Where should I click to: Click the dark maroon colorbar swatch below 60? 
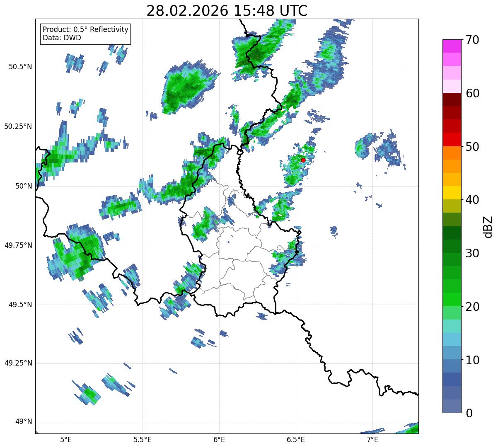point(452,99)
